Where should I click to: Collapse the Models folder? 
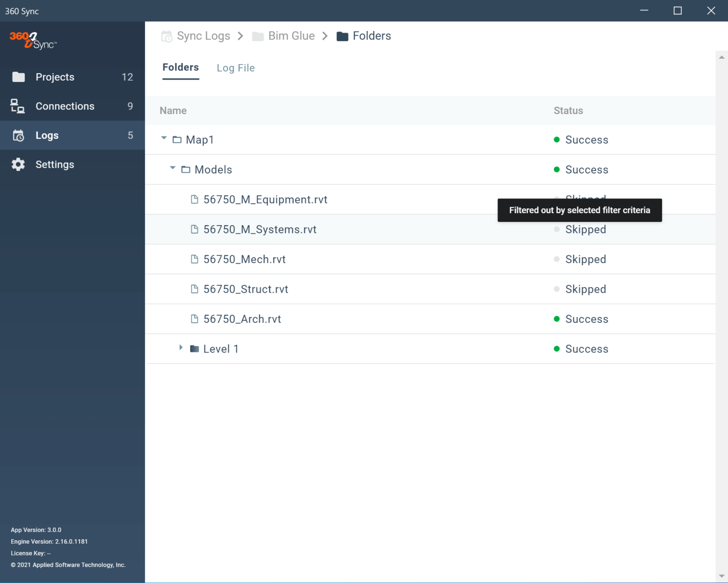pos(173,168)
